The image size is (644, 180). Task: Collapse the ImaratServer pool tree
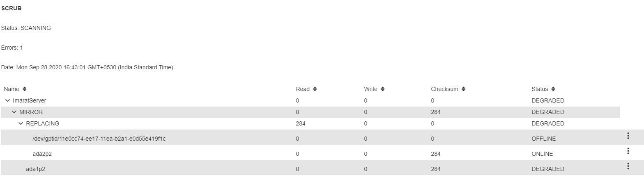(x=7, y=100)
